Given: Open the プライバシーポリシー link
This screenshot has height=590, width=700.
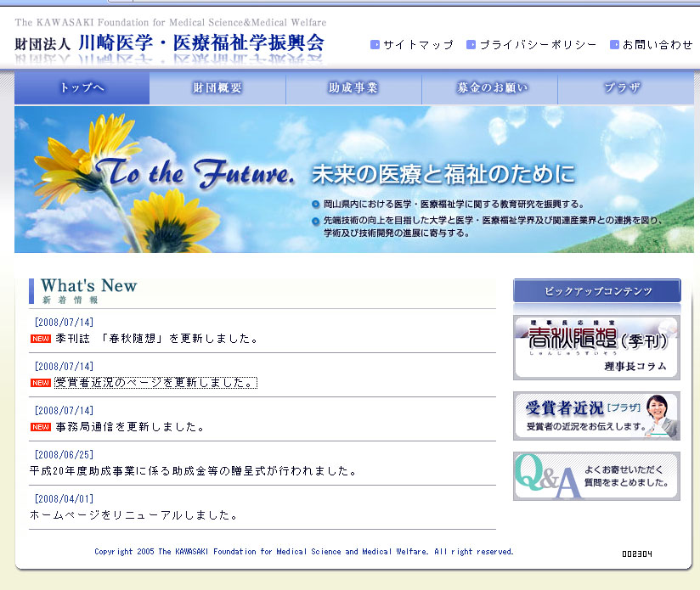Looking at the screenshot, I should [x=538, y=45].
